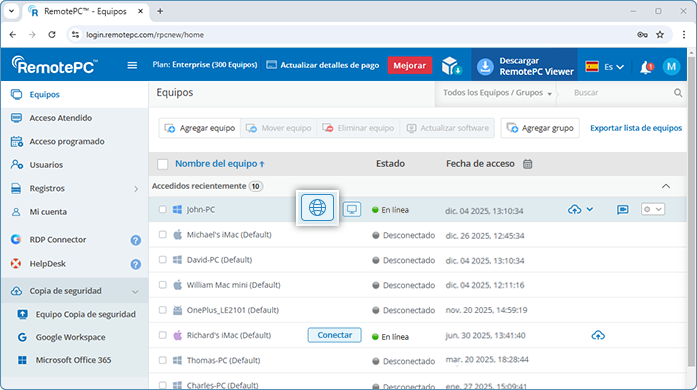
Task: Click the Android icon next to OnePlus_LE2101
Action: pyautogui.click(x=177, y=310)
